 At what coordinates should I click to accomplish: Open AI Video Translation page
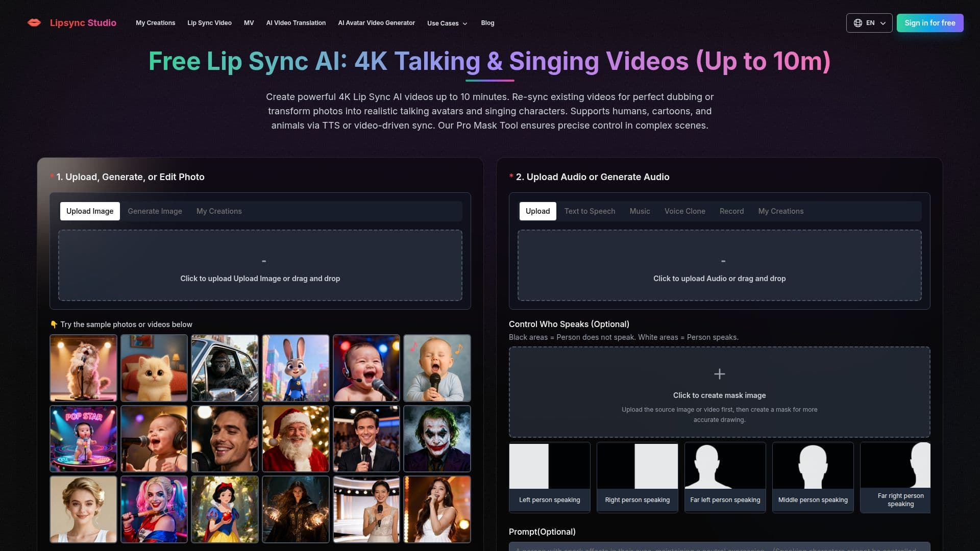(296, 23)
